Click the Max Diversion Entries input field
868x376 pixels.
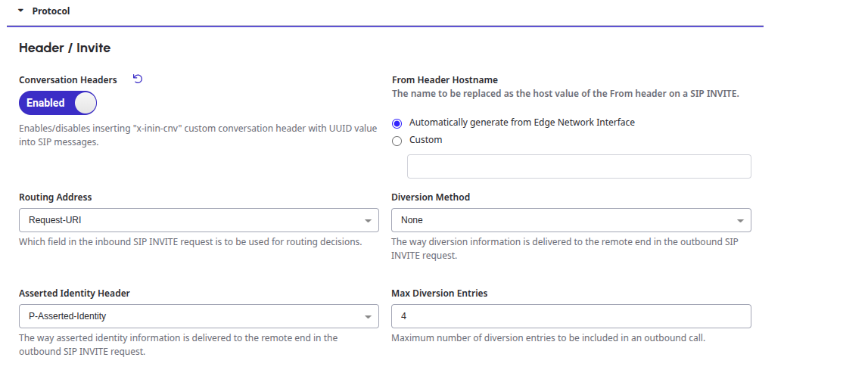(571, 316)
